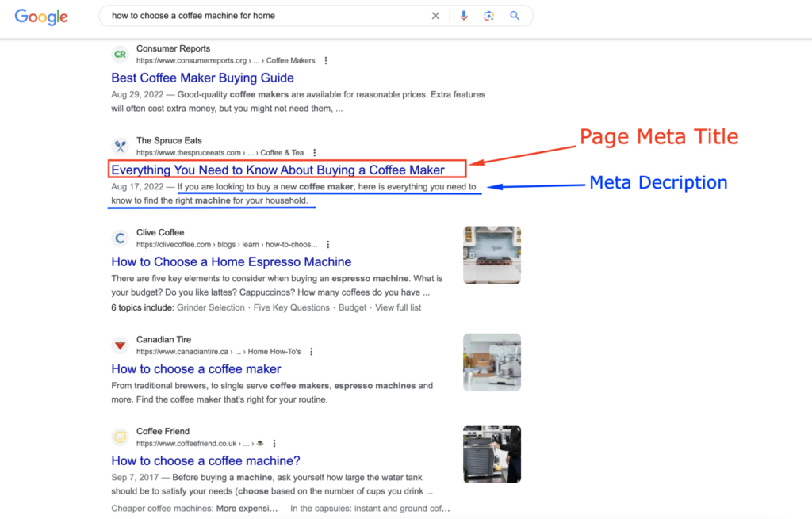Click the canadiantire.ca URL breadcrumb
The height and width of the screenshot is (519, 812).
click(219, 351)
